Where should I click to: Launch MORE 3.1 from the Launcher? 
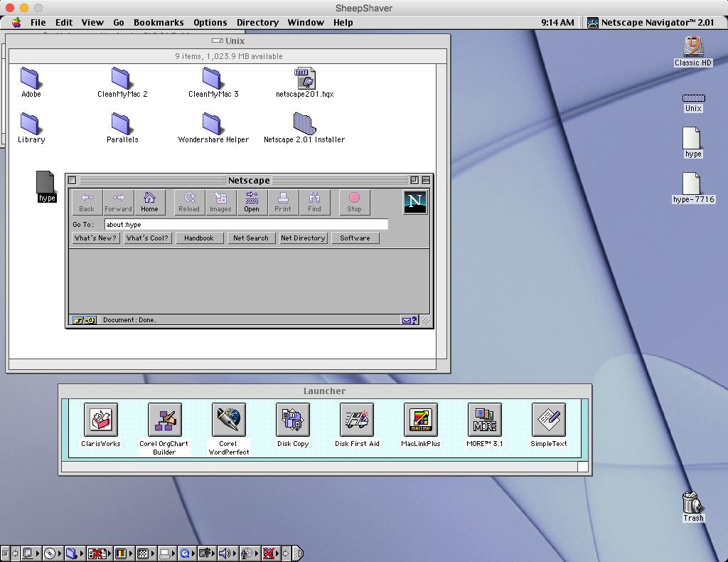point(485,420)
